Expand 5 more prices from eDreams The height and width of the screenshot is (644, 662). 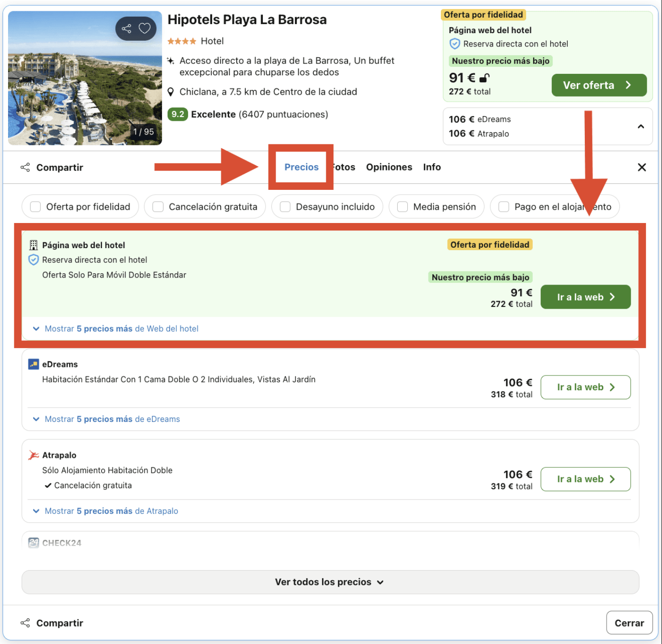click(x=107, y=419)
